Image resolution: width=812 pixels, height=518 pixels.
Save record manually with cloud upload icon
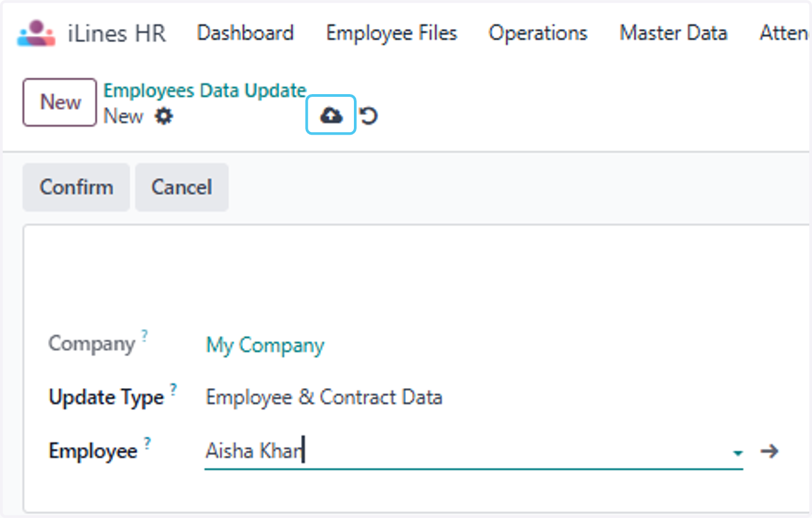[x=331, y=116]
